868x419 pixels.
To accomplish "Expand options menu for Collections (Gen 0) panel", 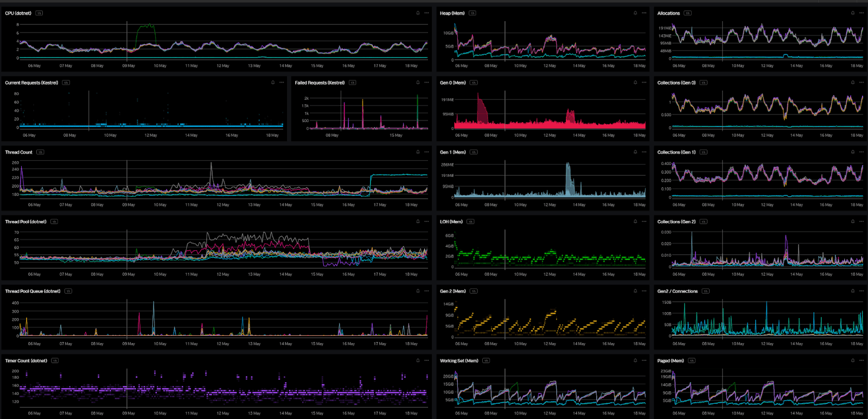I will pyautogui.click(x=861, y=82).
